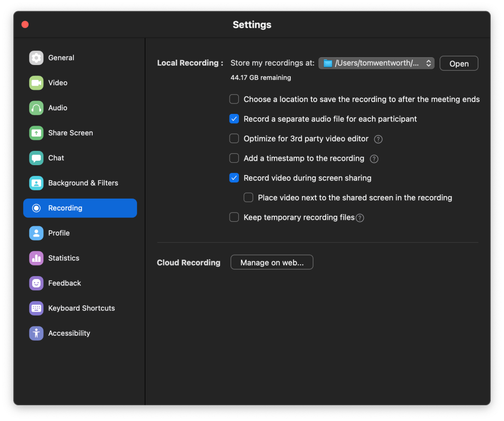Click help icon beside Optimize for 3rd party editor
504x421 pixels.
tap(378, 139)
